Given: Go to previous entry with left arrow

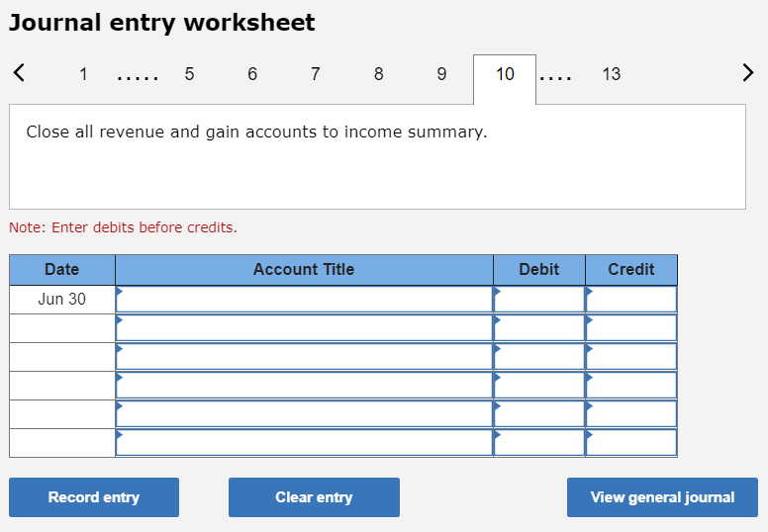Looking at the screenshot, I should [x=19, y=73].
